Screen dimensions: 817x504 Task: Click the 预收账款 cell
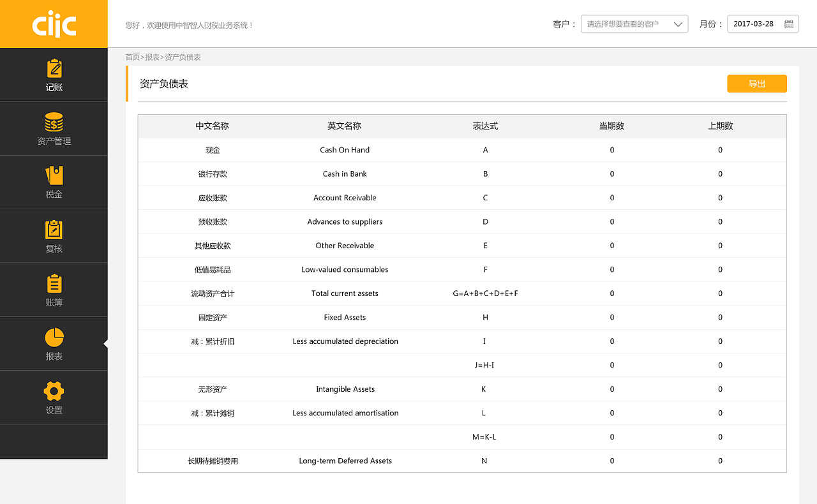click(x=213, y=222)
